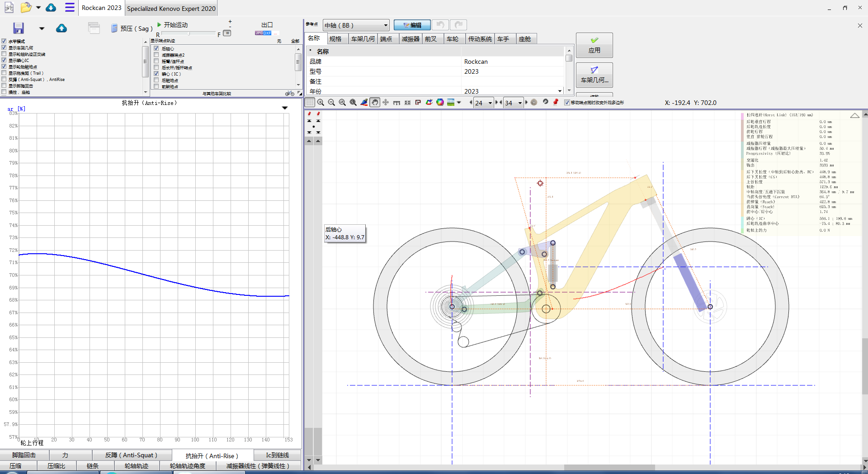This screenshot has height=474, width=868.
Task: Open the graph type dropdown arrow above chart
Action: 285,108
